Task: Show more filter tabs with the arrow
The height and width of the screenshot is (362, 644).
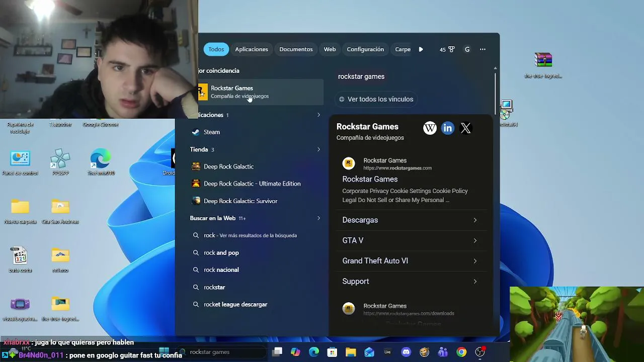Action: click(421, 49)
